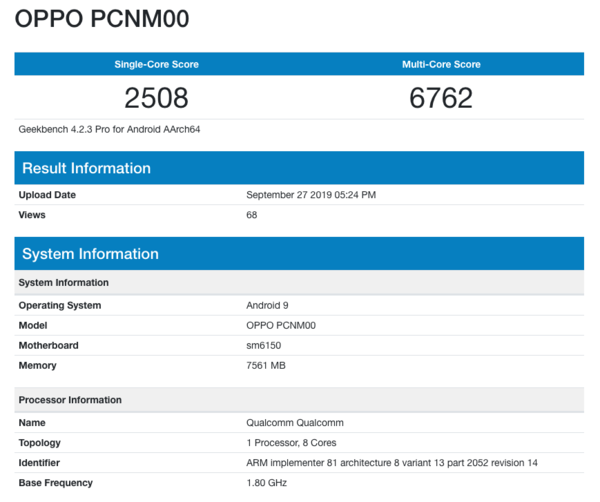Viewport: 600px width, 502px height.
Task: Select the Multi-Core Score header
Action: [x=441, y=64]
